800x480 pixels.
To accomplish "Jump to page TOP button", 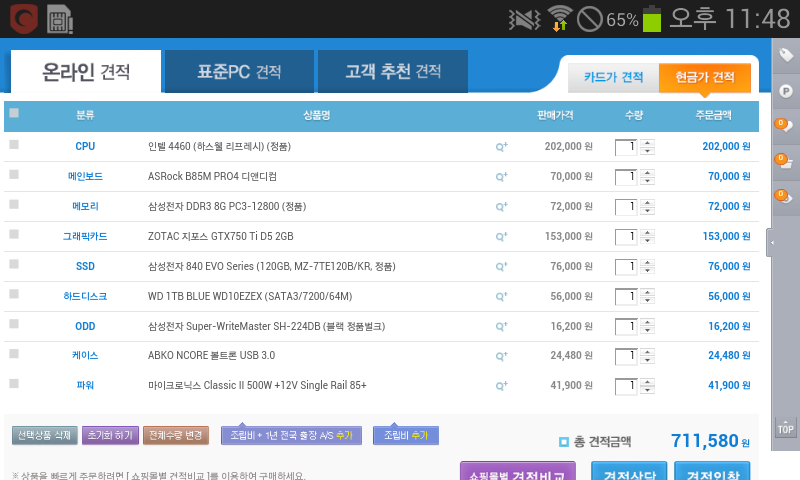I will point(786,428).
